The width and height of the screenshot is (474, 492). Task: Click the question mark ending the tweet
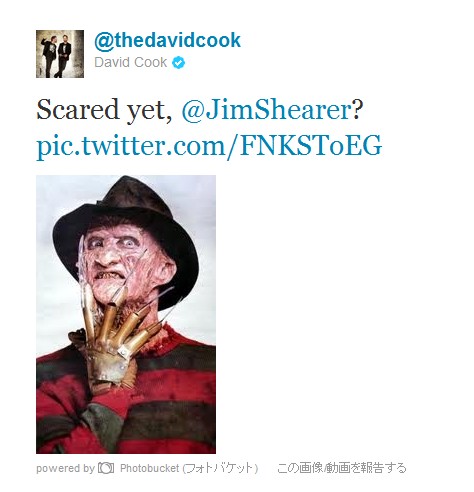pos(357,110)
